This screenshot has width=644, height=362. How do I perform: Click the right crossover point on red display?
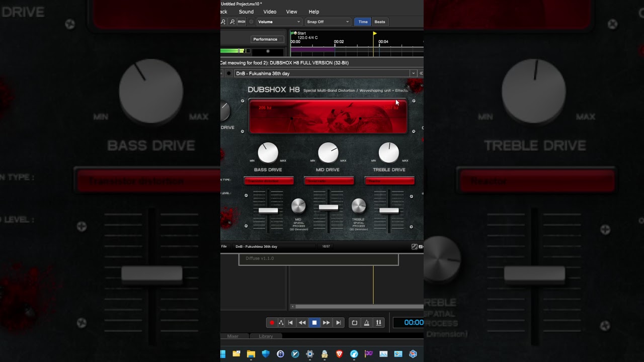[360, 119]
